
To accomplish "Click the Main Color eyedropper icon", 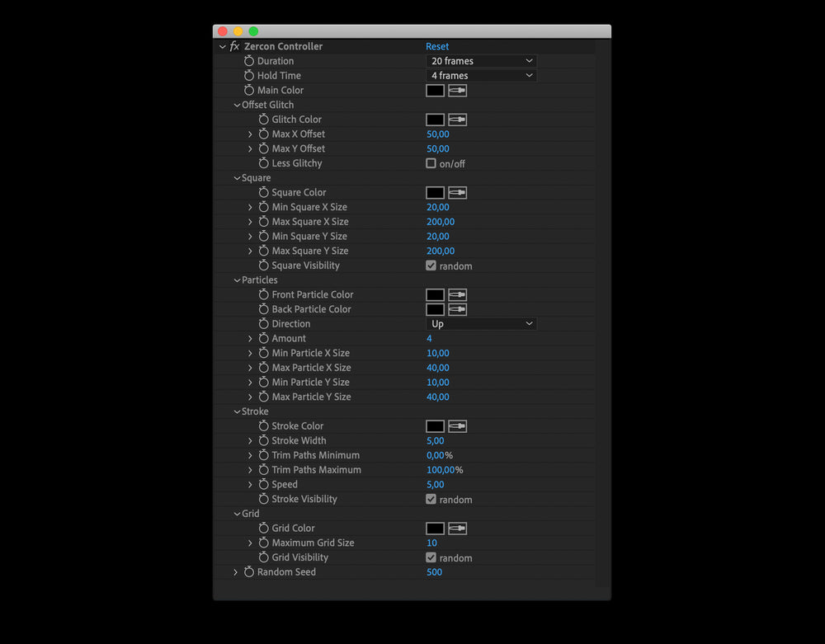I will 457,91.
